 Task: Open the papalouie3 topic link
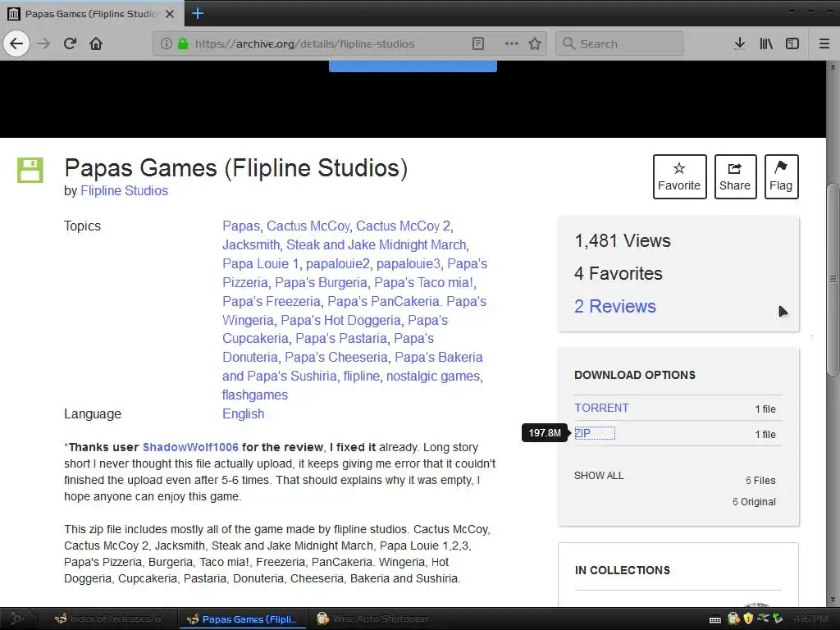pos(409,263)
